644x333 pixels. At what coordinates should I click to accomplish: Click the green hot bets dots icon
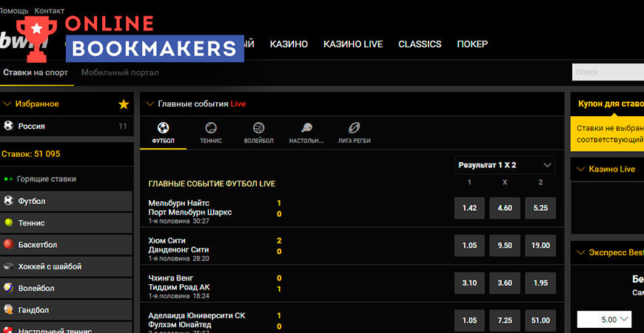tap(8, 179)
